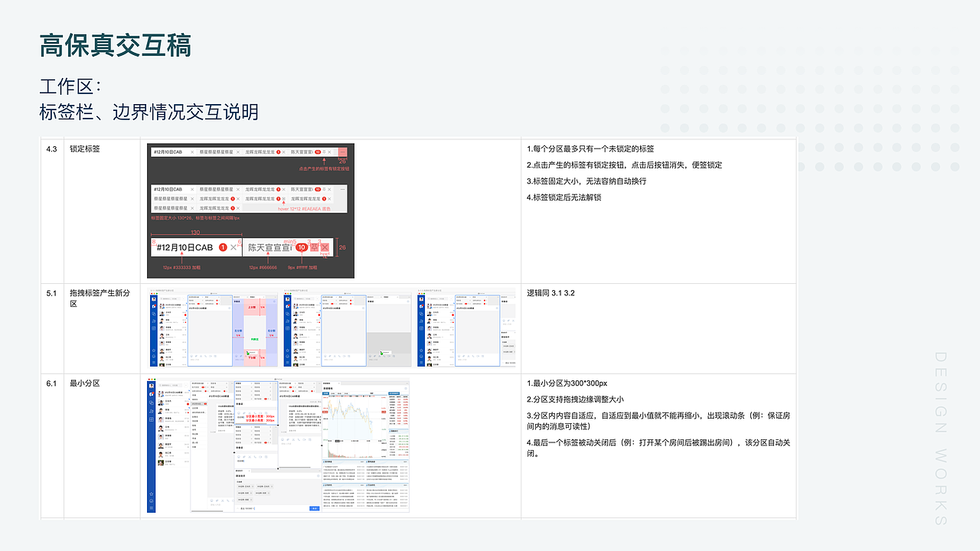Click the favorites star icon near the sidebar bottom

[x=151, y=494]
